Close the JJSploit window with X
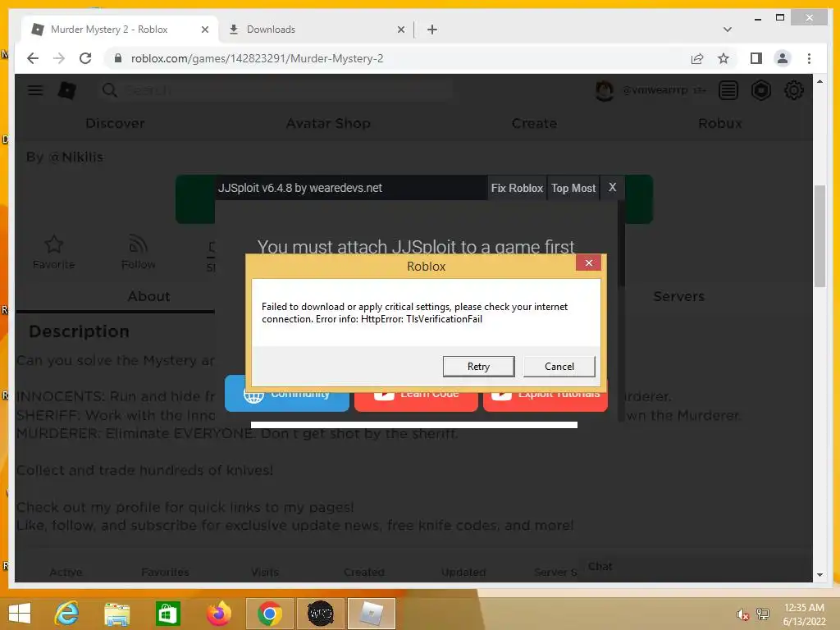The image size is (840, 630). point(612,188)
